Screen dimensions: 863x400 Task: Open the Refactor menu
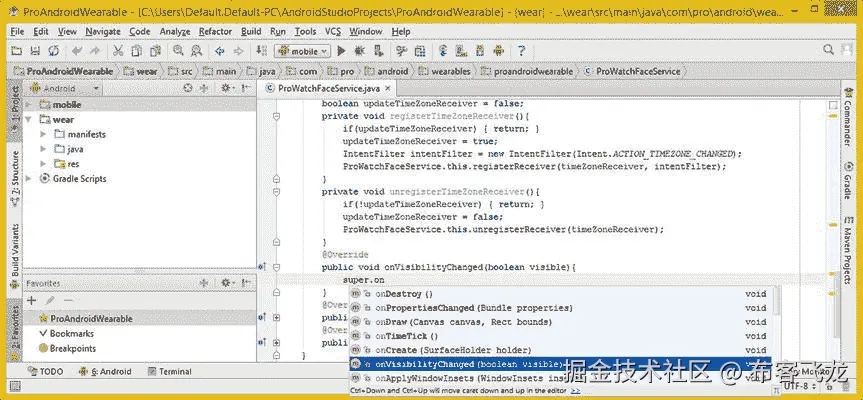pyautogui.click(x=215, y=31)
